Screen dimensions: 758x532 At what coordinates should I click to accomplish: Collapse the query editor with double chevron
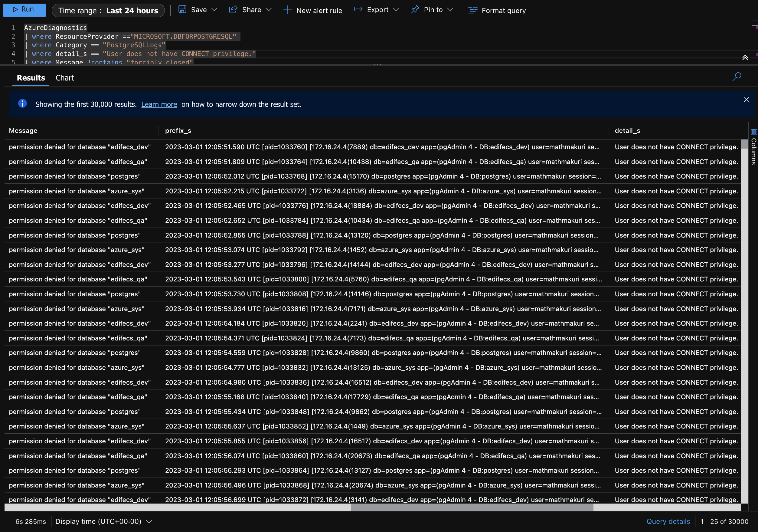tap(745, 58)
